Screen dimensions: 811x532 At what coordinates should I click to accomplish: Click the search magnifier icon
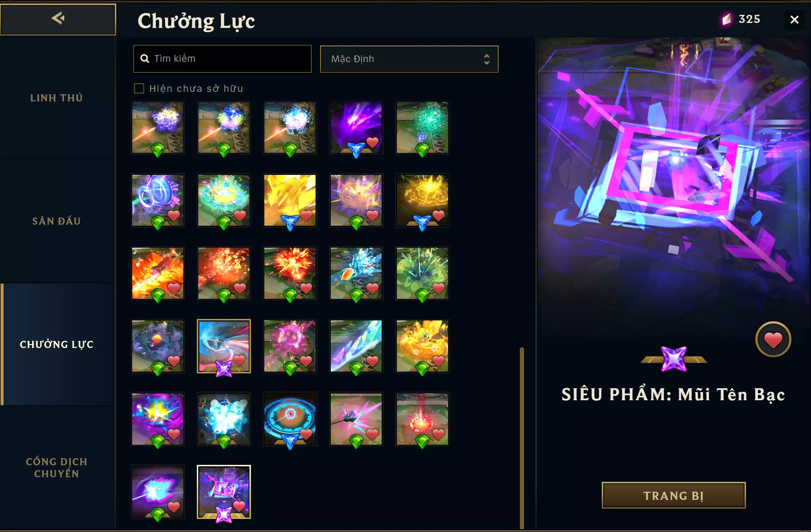[x=145, y=59]
